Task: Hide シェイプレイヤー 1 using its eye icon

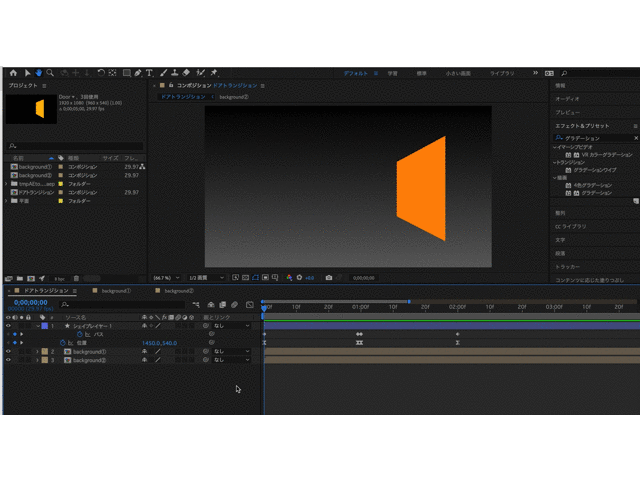Action: click(8, 326)
